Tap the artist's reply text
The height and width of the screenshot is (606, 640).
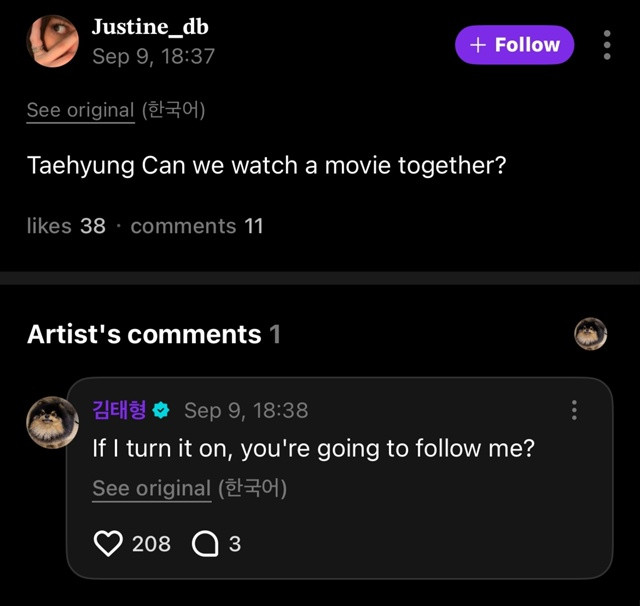tap(313, 449)
